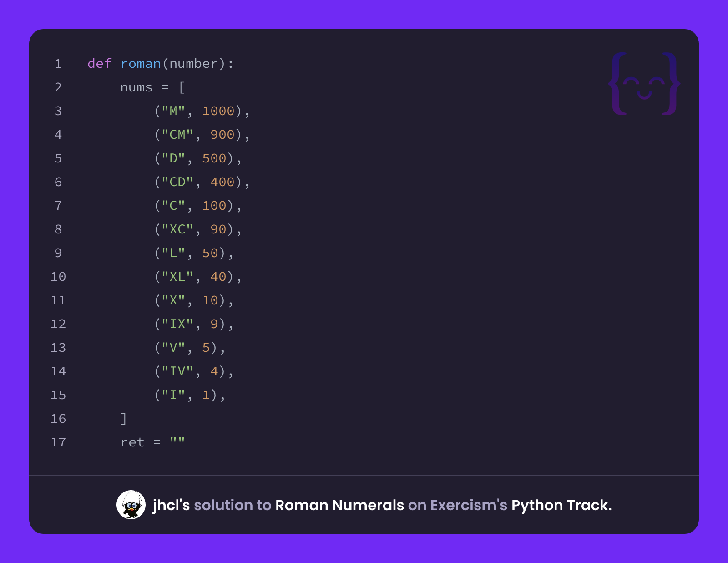
Task: Click the "jhcl's" username text
Action: [171, 505]
